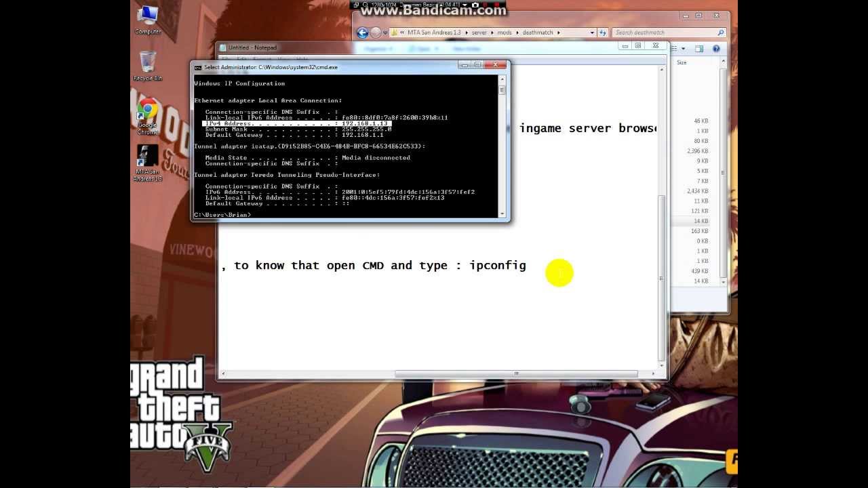Click the magnifier icon in Explorer search
868x488 pixels.
721,33
